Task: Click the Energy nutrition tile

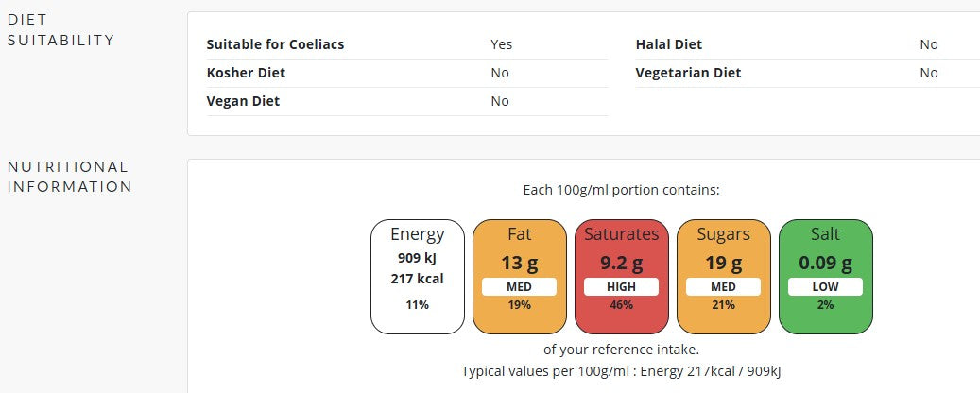Action: (417, 276)
